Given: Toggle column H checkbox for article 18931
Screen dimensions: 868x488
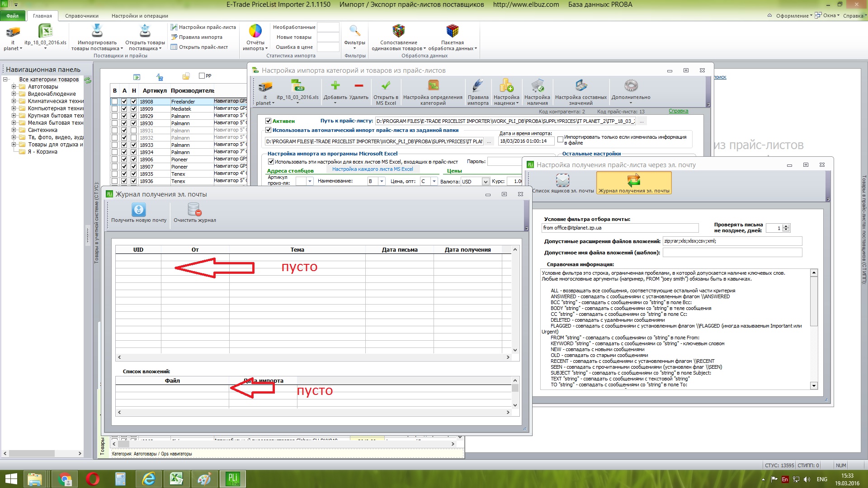Looking at the screenshot, I should (134, 131).
